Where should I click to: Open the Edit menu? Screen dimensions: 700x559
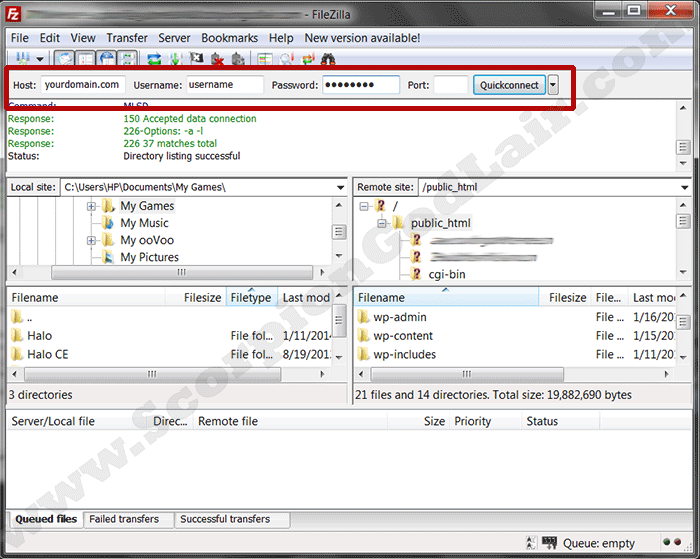coord(50,38)
